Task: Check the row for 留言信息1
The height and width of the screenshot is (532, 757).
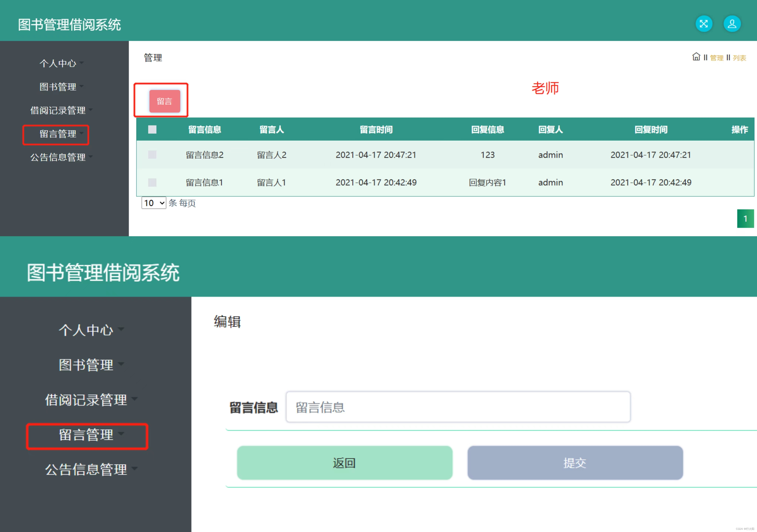Action: click(152, 182)
